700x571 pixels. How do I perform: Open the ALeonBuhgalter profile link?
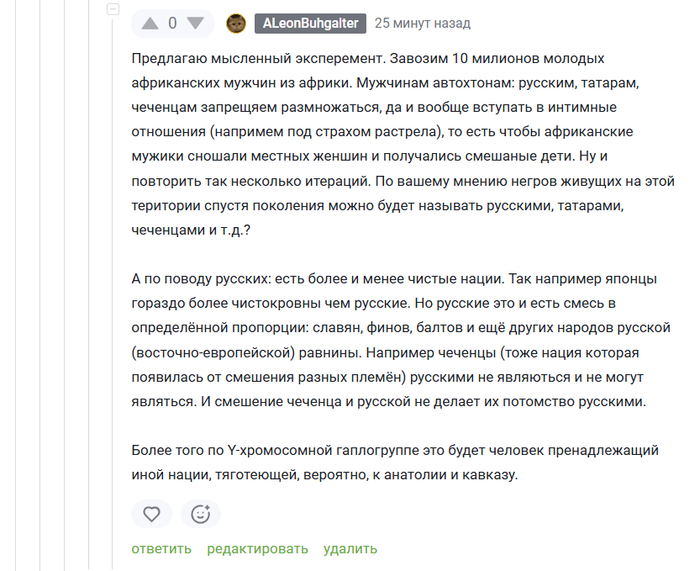pyautogui.click(x=310, y=23)
